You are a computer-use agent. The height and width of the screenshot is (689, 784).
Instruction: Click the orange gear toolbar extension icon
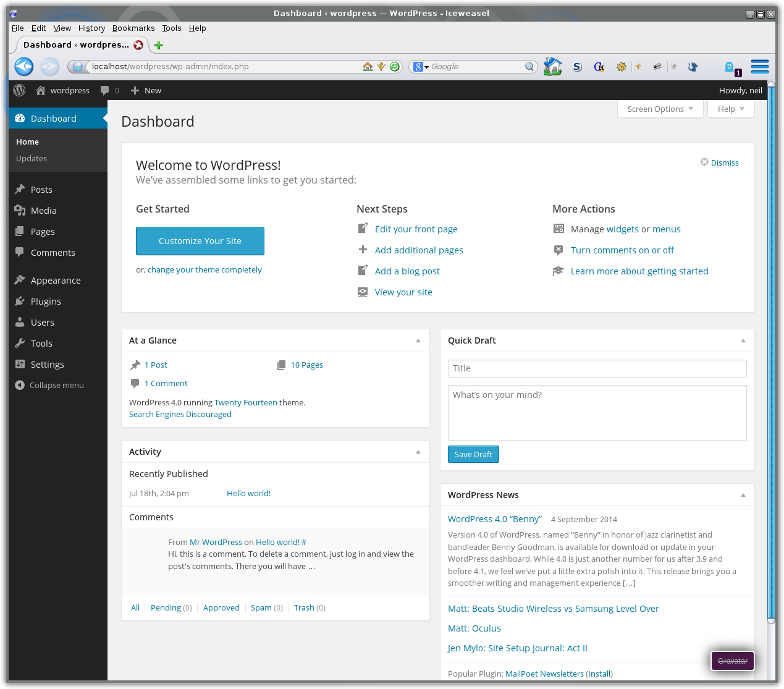tap(622, 66)
